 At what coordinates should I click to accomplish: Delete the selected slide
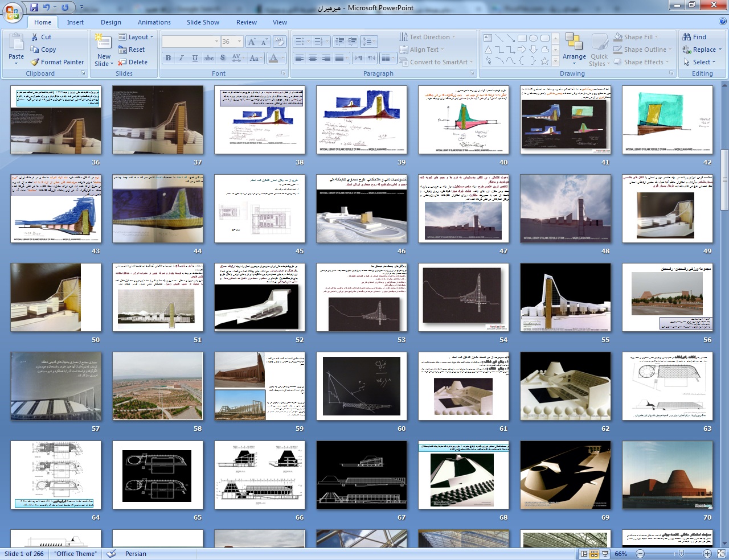[x=133, y=62]
